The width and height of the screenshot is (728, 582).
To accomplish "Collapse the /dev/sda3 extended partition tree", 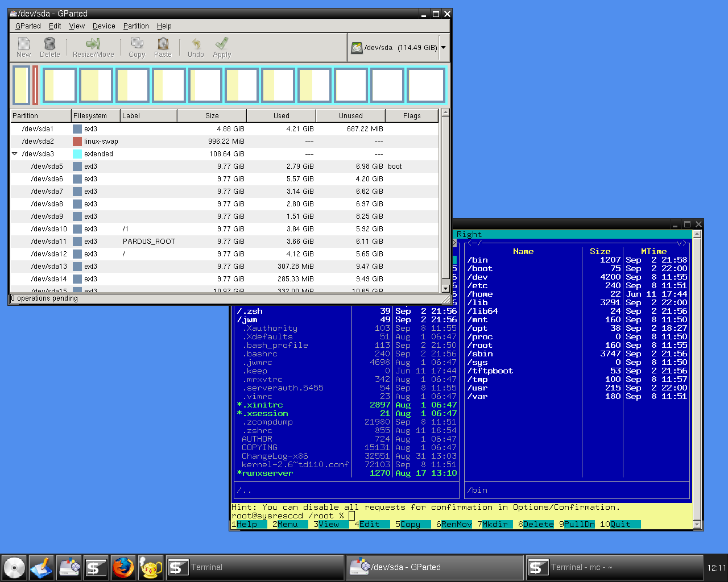I will click(x=15, y=154).
